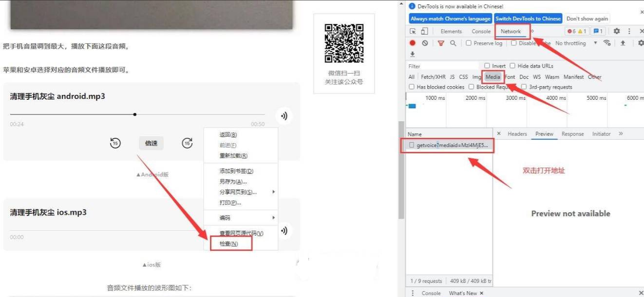Click Switch DevTools to Chinese button
Image resolution: width=644 pixels, height=297 pixels.
tap(527, 19)
